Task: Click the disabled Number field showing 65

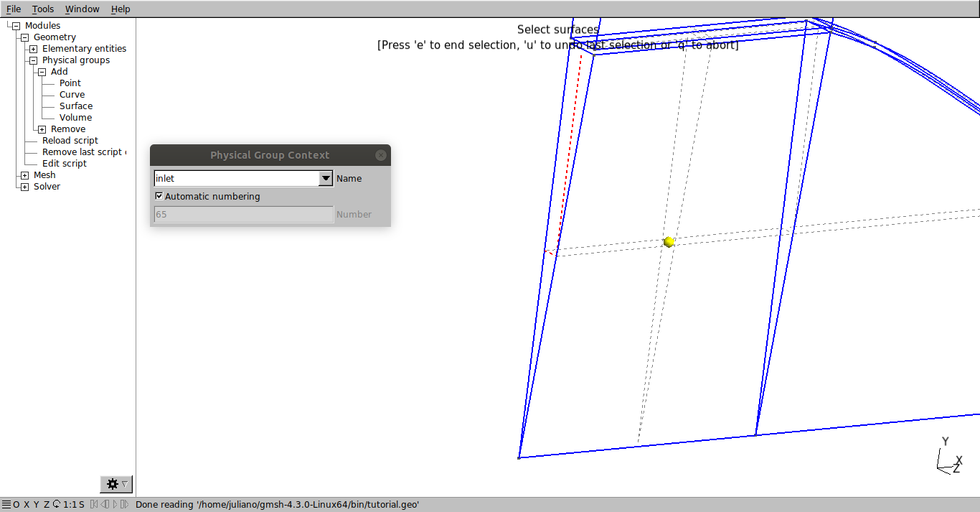Action: 244,214
